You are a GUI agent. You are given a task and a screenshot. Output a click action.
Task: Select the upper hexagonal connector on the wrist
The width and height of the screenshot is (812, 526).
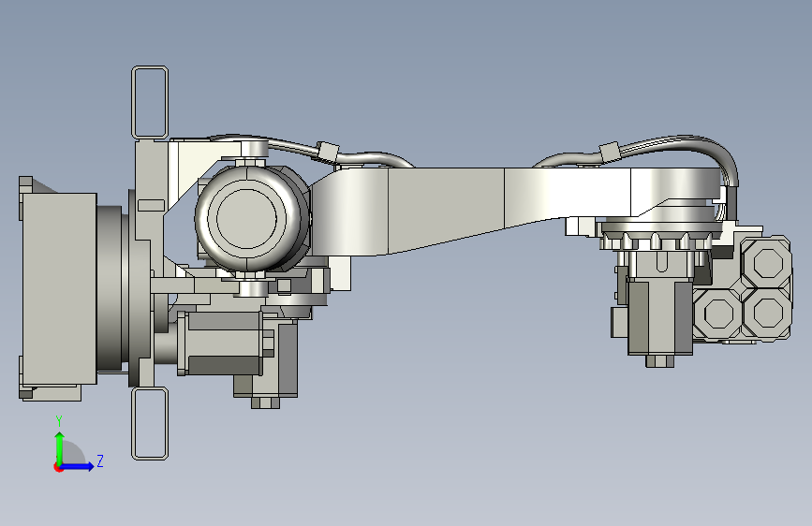click(x=767, y=262)
